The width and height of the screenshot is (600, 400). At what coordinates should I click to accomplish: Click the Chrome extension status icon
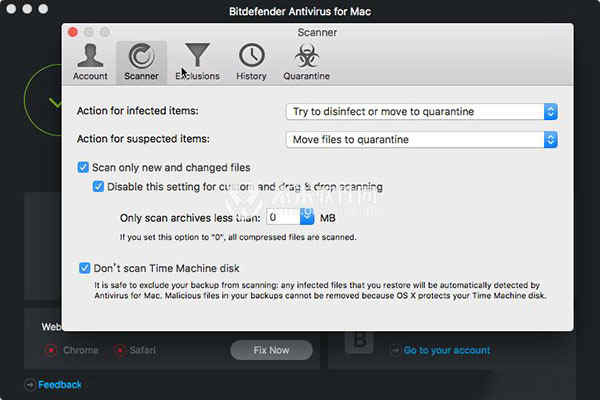click(51, 350)
